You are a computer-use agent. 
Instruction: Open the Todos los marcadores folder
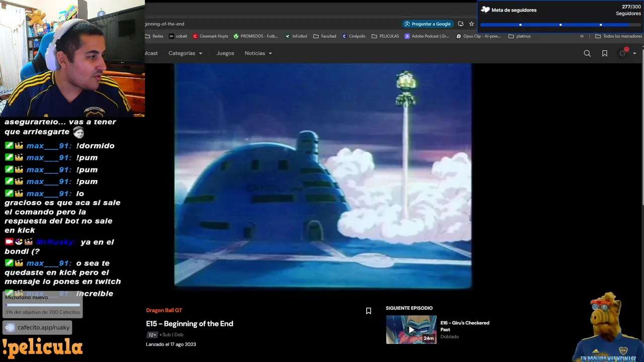click(618, 36)
